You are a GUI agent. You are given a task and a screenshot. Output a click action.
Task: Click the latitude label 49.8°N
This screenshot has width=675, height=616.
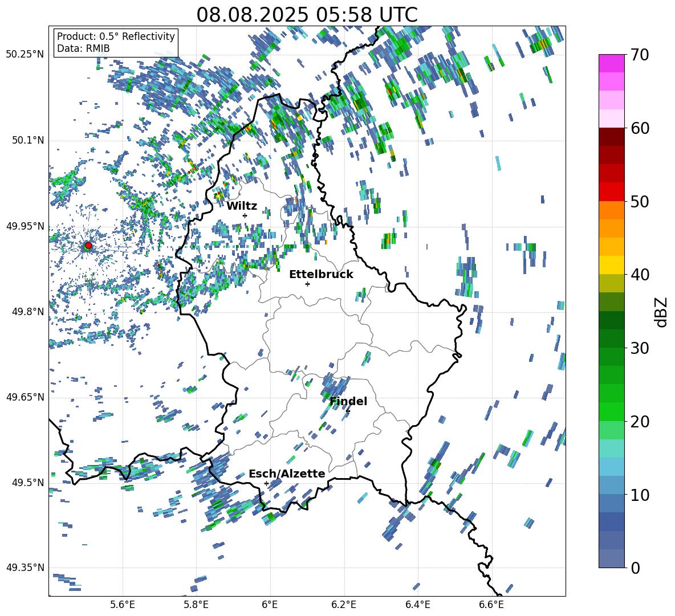(x=27, y=312)
